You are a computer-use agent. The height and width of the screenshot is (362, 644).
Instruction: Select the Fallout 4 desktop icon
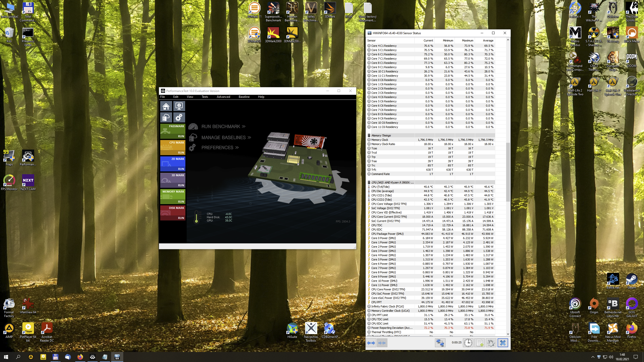[x=575, y=10]
